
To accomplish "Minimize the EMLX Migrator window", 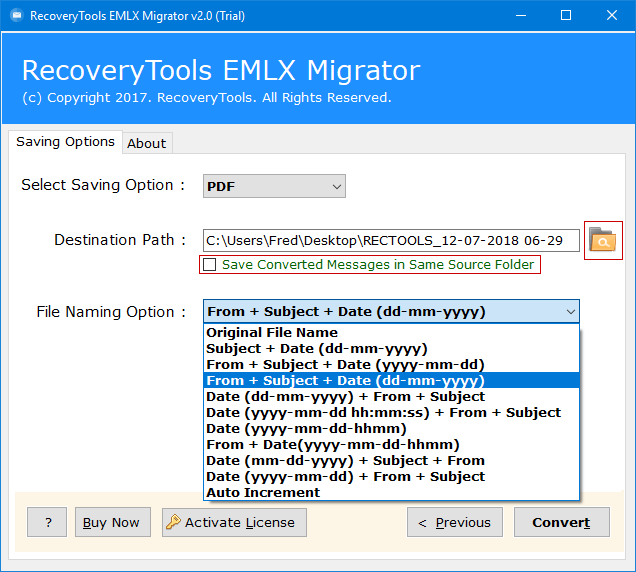I will 520,15.
